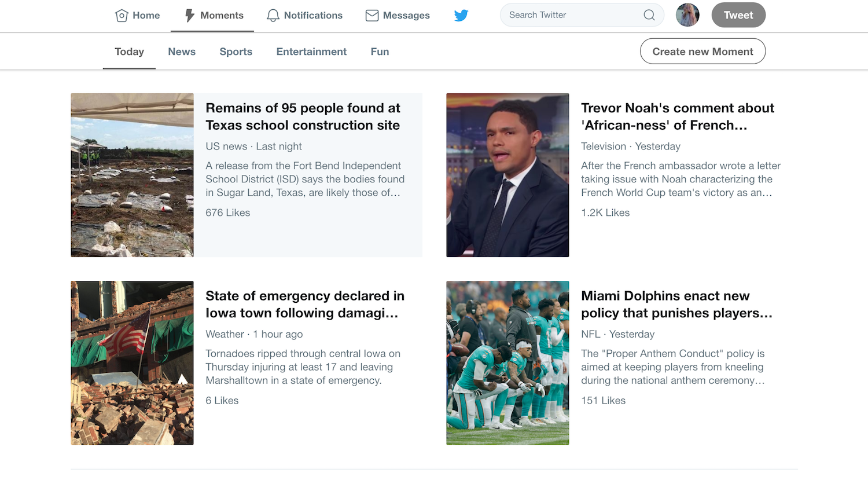868x480 pixels.
Task: Click the Texas construction site thumbnail
Action: click(x=132, y=175)
